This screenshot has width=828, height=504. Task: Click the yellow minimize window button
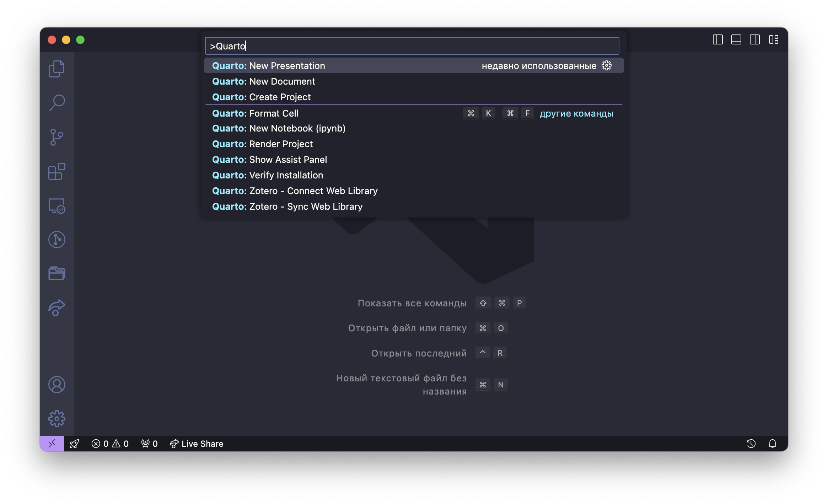point(66,40)
